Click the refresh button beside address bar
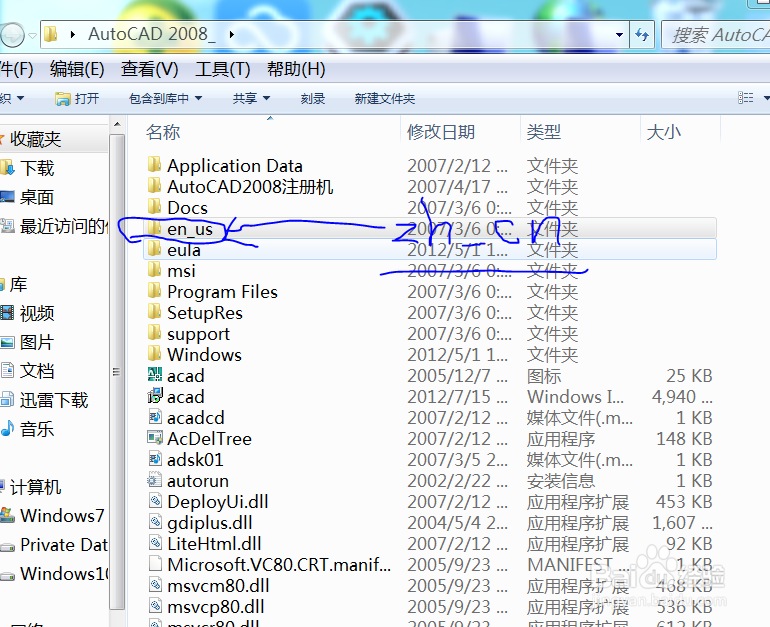The height and width of the screenshot is (627, 770). point(642,34)
